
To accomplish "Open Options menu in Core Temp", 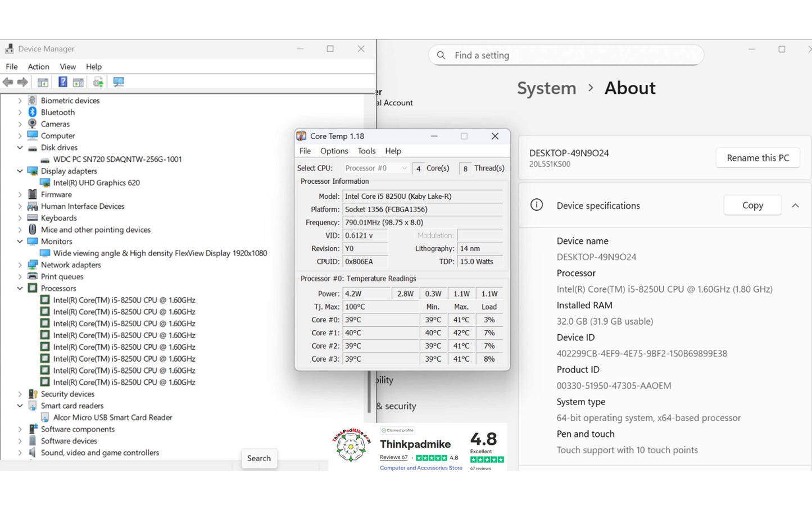I will [x=334, y=151].
